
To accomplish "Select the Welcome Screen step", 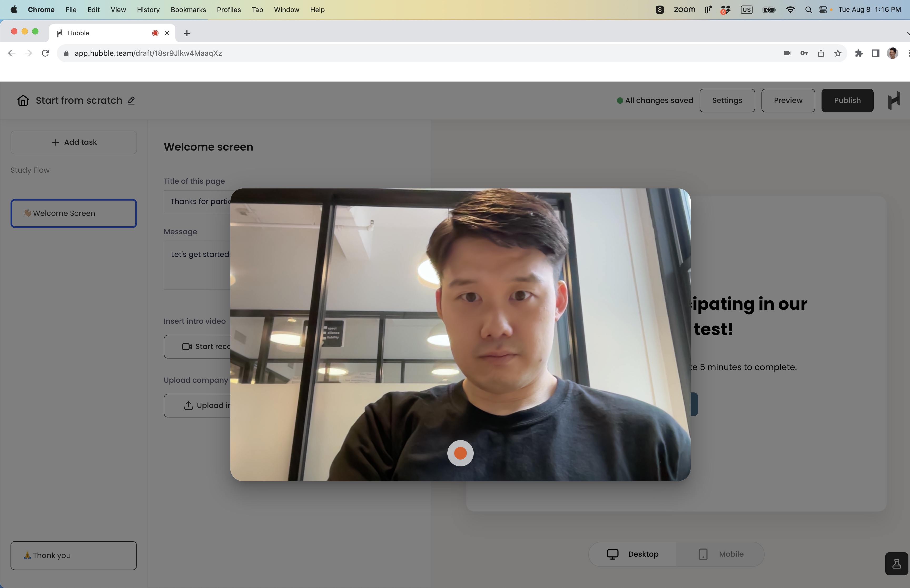I will 74,213.
